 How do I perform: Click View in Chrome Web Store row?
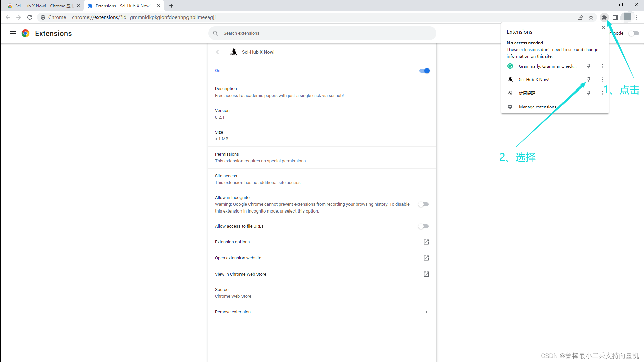[x=322, y=274]
